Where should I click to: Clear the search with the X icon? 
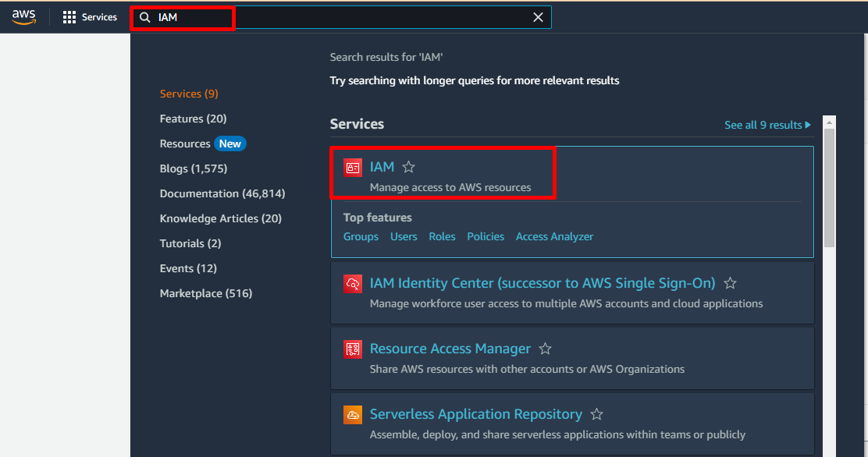(x=538, y=17)
